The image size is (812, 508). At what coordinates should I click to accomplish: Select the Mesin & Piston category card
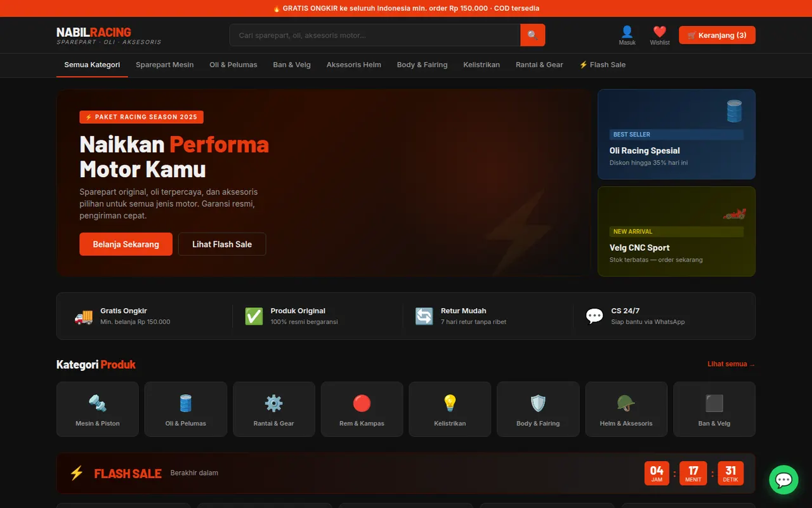tap(98, 409)
